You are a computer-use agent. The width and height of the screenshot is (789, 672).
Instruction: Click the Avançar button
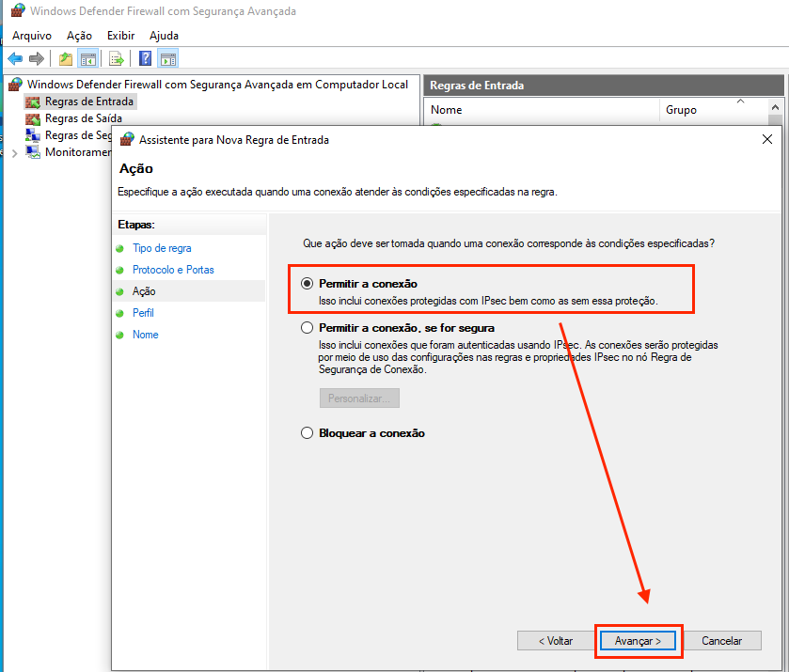click(638, 641)
